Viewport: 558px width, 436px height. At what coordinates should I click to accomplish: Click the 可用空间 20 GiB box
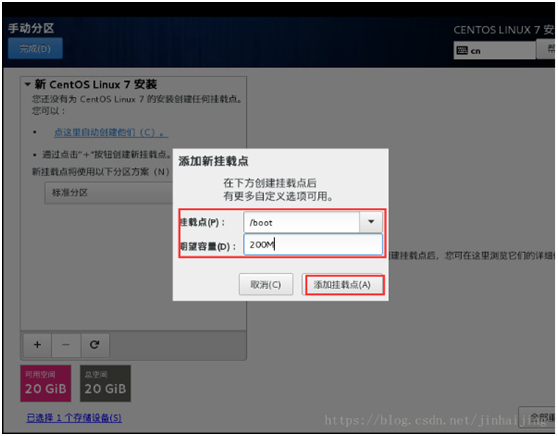click(46, 383)
